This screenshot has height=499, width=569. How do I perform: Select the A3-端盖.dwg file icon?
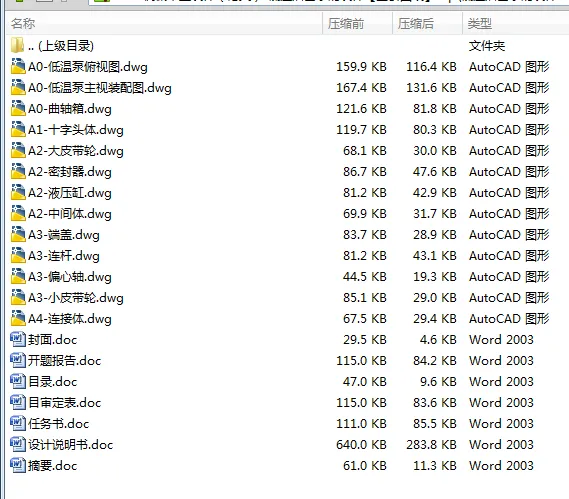click(x=18, y=235)
